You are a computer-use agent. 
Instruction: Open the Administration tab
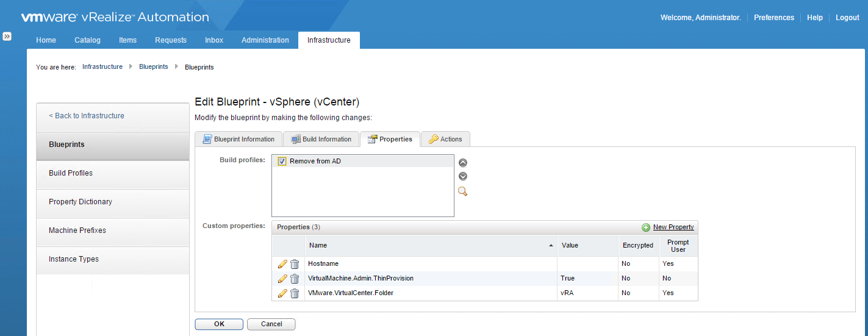point(265,40)
